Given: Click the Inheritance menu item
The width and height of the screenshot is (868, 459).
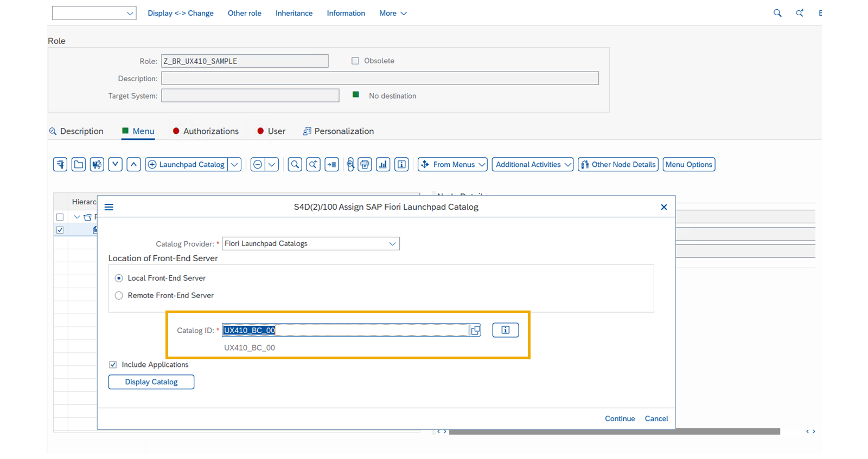Looking at the screenshot, I should pos(294,13).
